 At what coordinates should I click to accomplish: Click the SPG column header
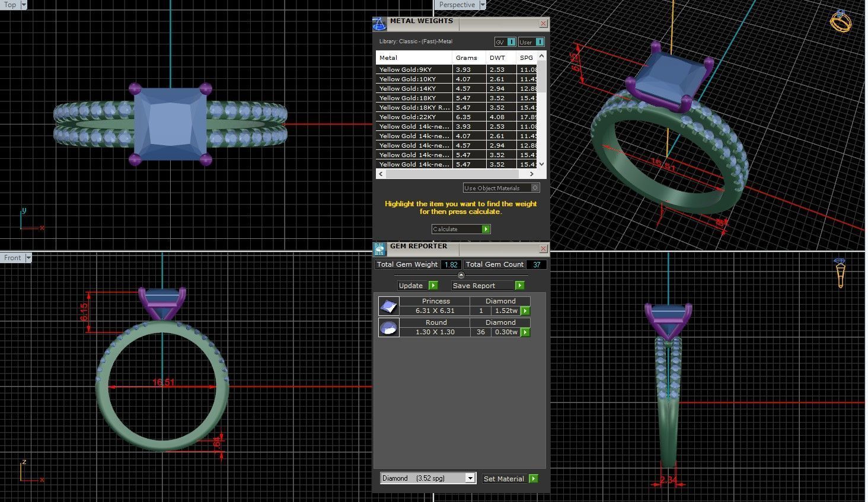(526, 58)
